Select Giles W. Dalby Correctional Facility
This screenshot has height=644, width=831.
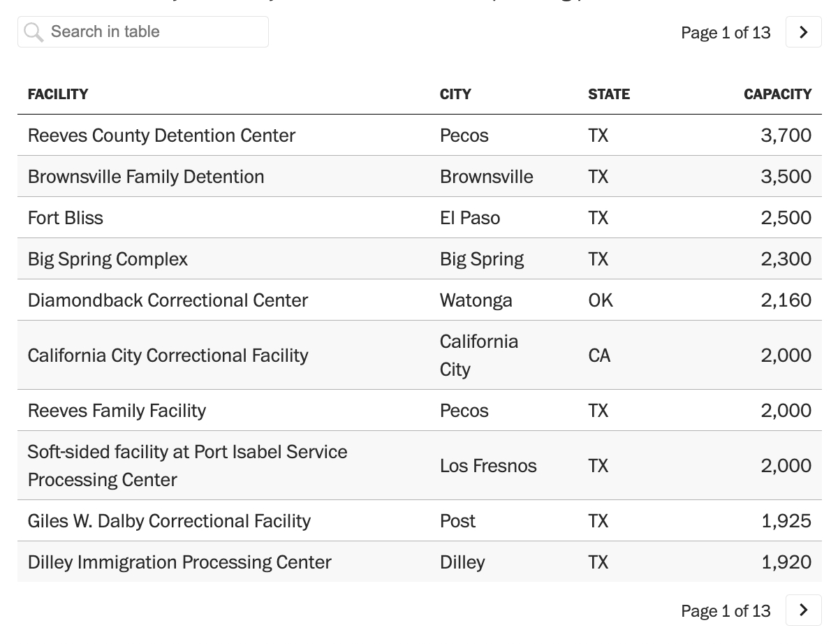[x=169, y=521]
